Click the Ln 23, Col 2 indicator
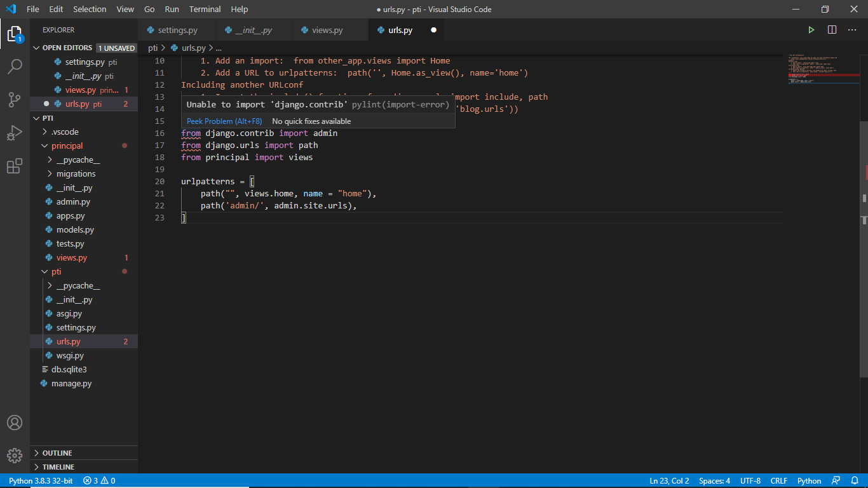 coord(669,481)
